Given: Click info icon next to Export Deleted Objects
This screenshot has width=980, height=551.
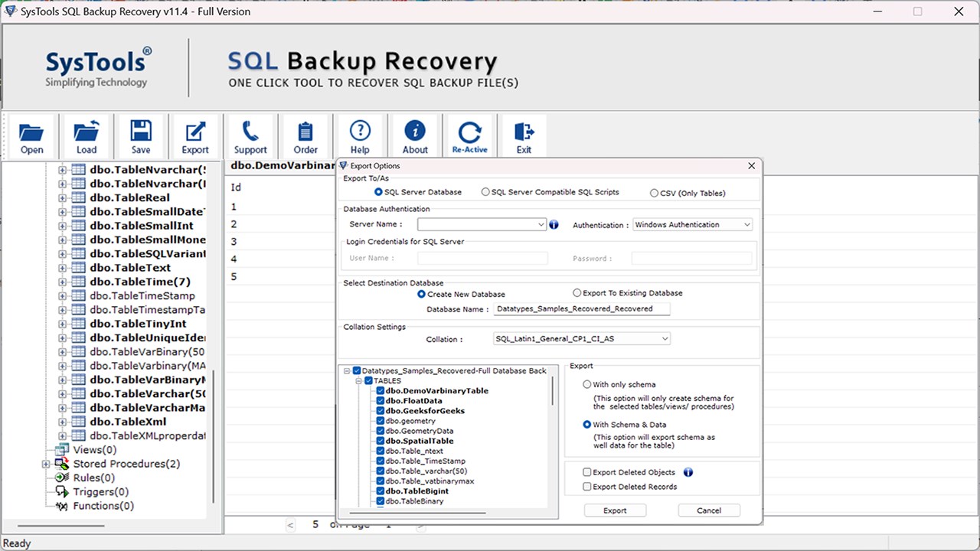Looking at the screenshot, I should point(688,472).
